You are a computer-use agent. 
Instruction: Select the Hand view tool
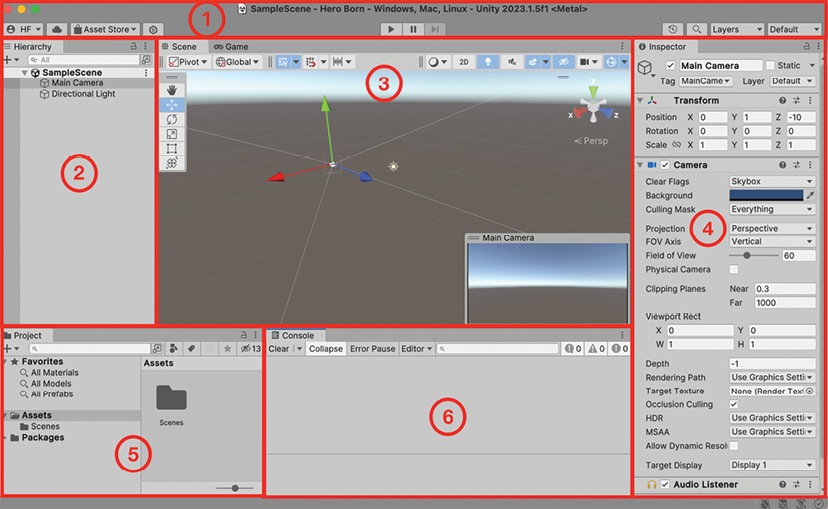coord(172,90)
